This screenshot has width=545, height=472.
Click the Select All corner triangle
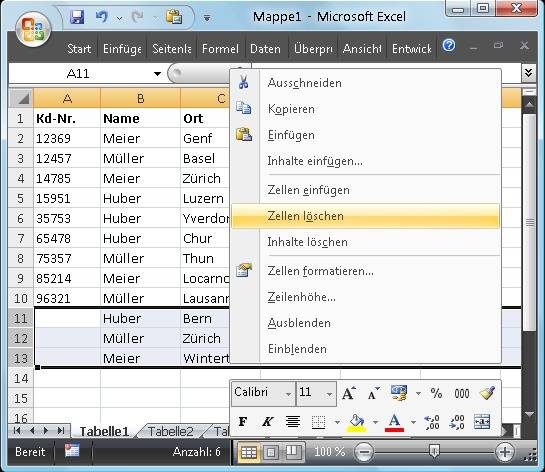[x=21, y=98]
